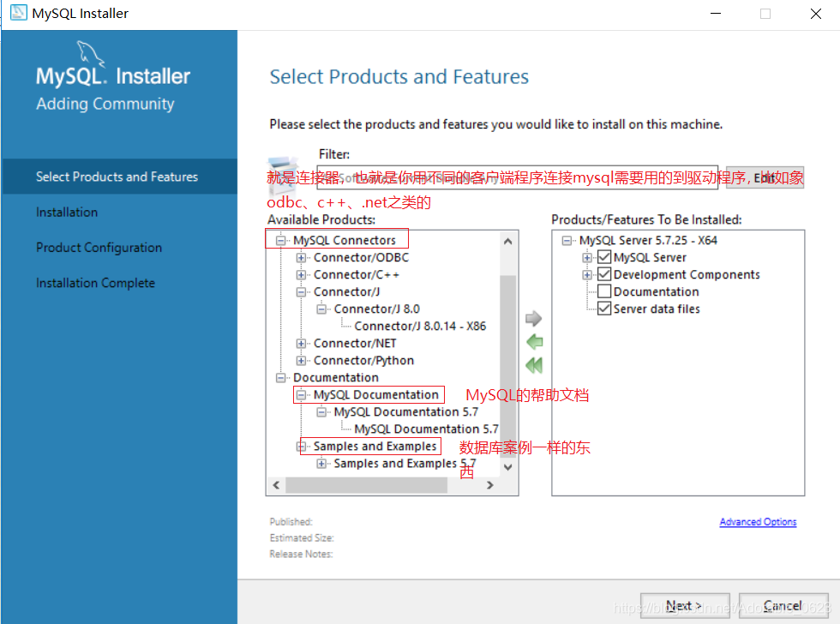840x624 pixels.
Task: Select Connector/J 8.0.14 - X86 item
Action: 420,327
